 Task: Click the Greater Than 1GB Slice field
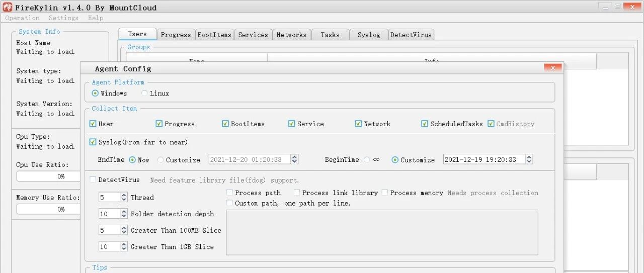tap(109, 247)
